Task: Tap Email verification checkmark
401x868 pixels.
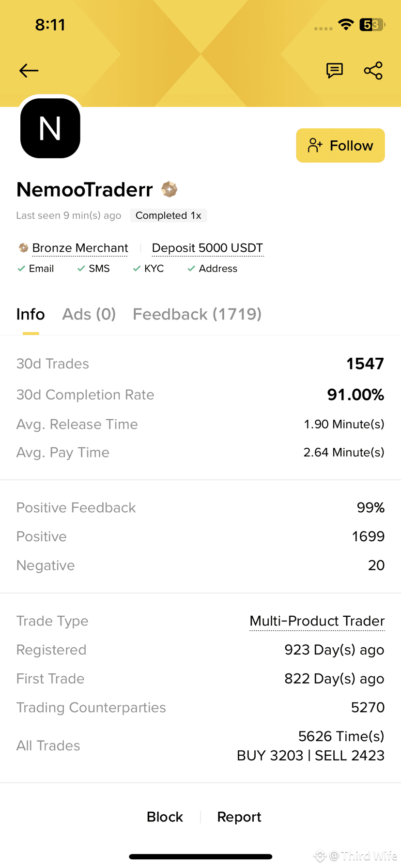Action: tap(21, 269)
